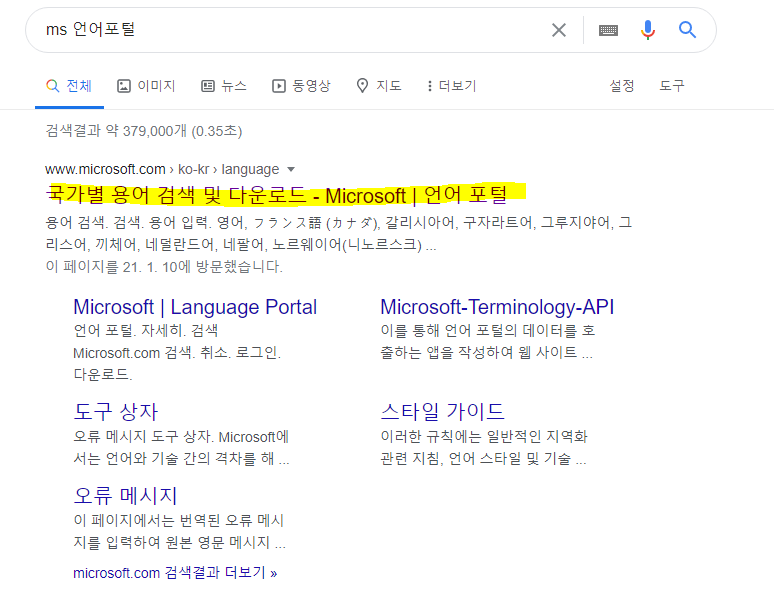This screenshot has height=600, width=774.
Task: Select the 전체 (All) results tab
Action: click(69, 86)
